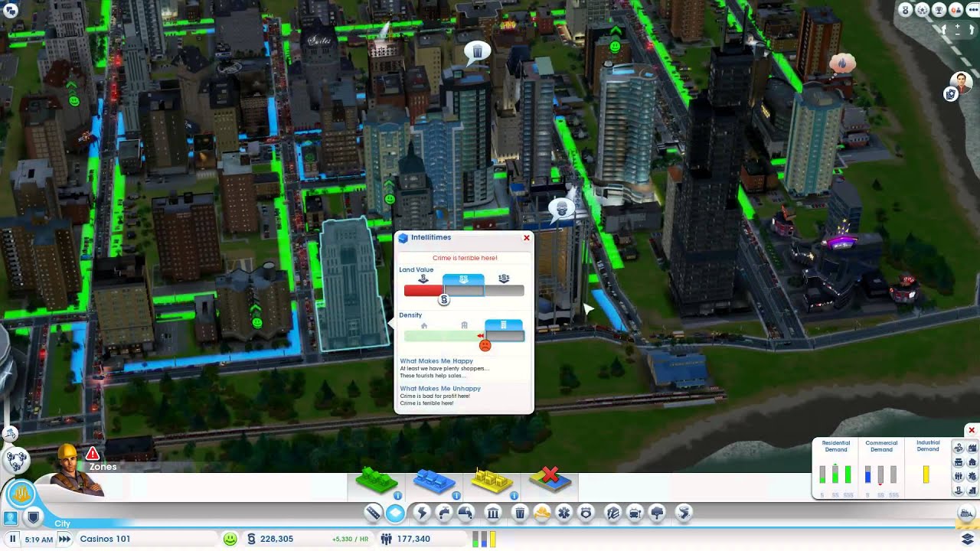Image resolution: width=980 pixels, height=551 pixels.
Task: Open the Roads menu
Action: [x=373, y=513]
